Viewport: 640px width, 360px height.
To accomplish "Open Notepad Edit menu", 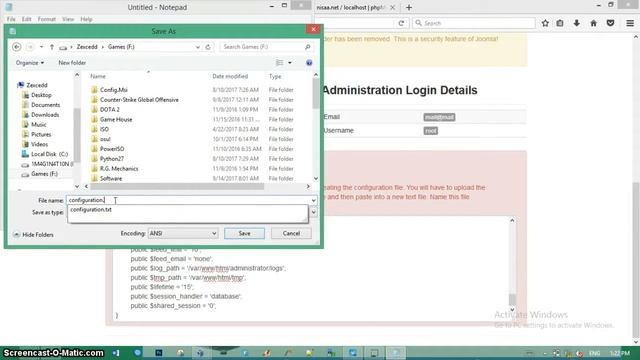I will click(27, 19).
